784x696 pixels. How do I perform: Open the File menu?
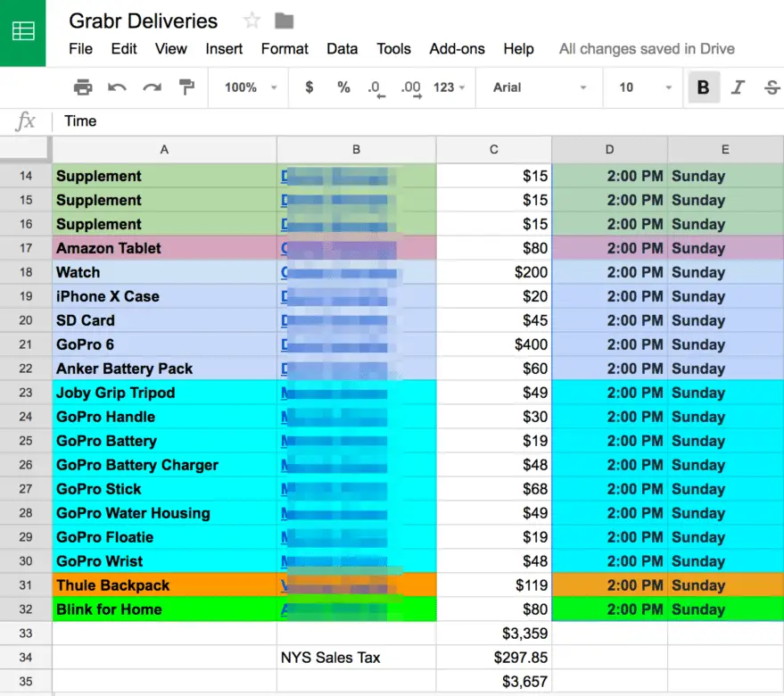[80, 49]
